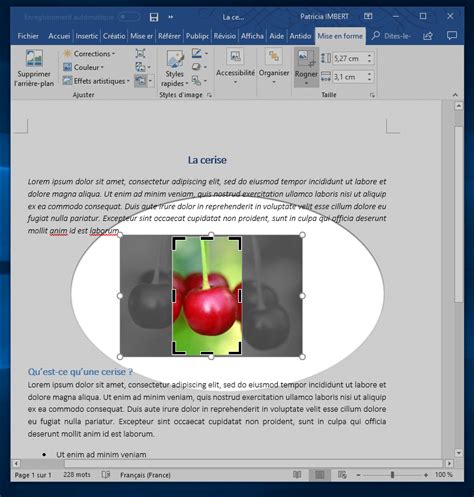
Task: Switch to Web layout view icon
Action: coord(342,475)
